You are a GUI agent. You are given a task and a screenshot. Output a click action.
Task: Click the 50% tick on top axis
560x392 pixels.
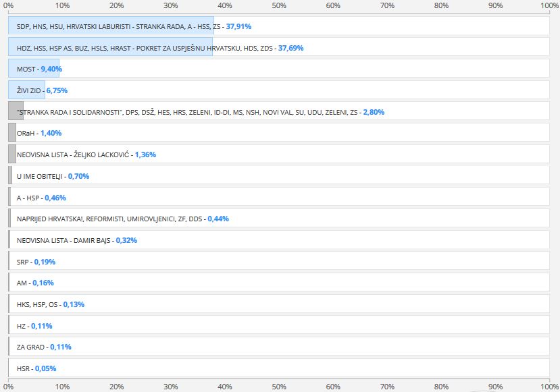click(x=279, y=5)
